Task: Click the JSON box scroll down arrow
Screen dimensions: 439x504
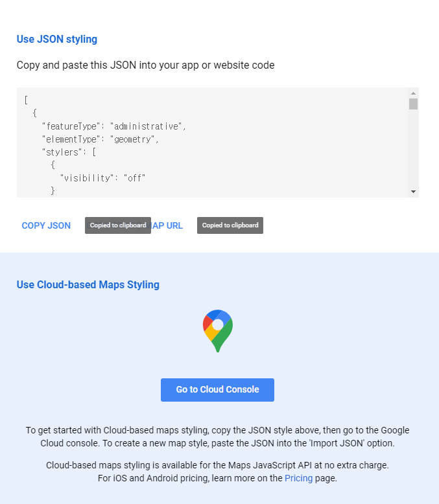Action: coord(413,192)
